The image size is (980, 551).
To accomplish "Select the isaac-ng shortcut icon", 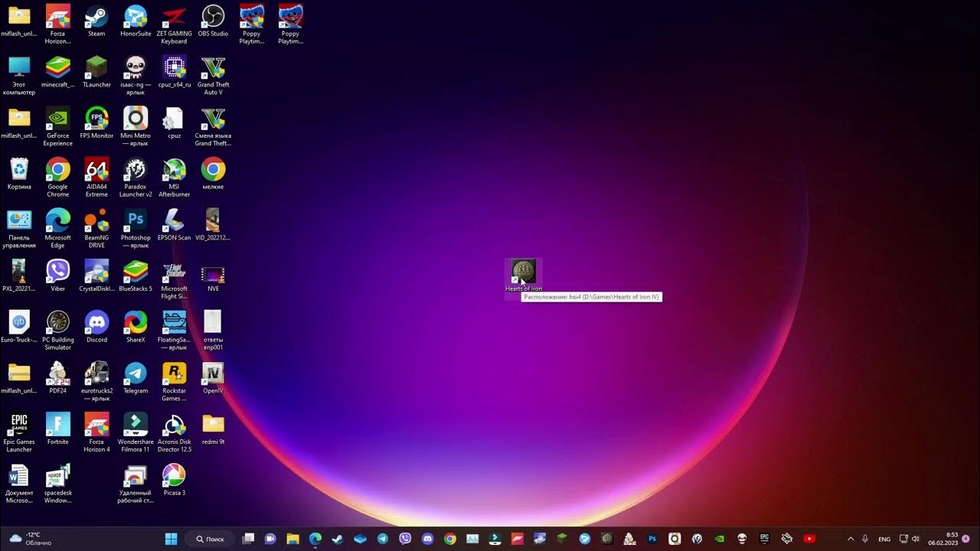I will [x=136, y=75].
